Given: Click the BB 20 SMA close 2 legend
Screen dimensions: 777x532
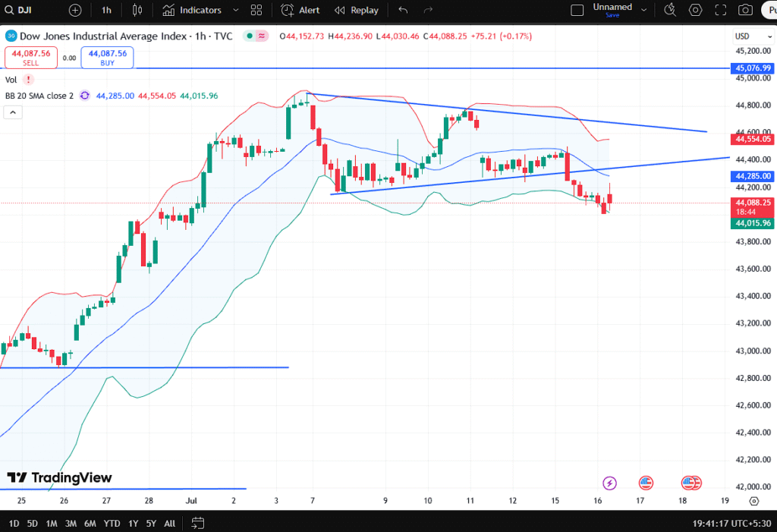Looking at the screenshot, I should pyautogui.click(x=39, y=96).
